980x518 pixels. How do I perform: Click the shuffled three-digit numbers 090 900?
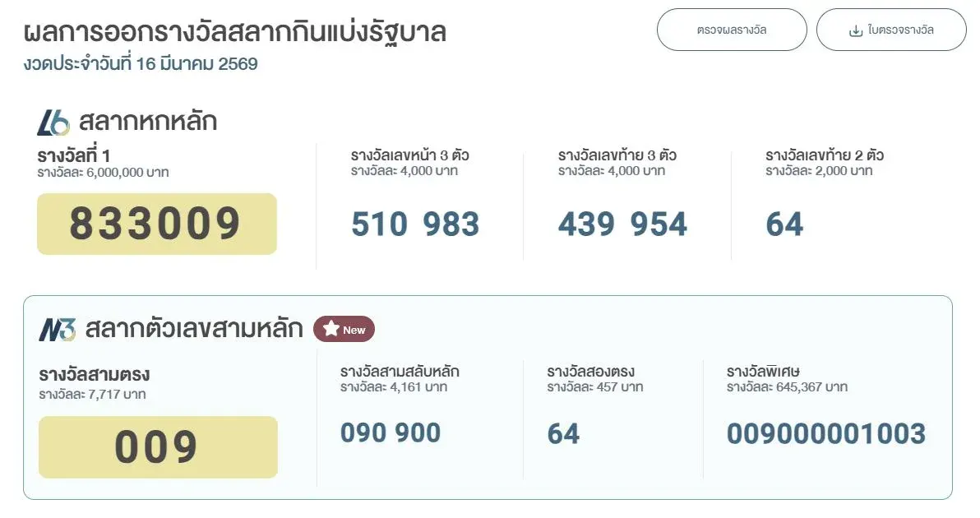[391, 433]
